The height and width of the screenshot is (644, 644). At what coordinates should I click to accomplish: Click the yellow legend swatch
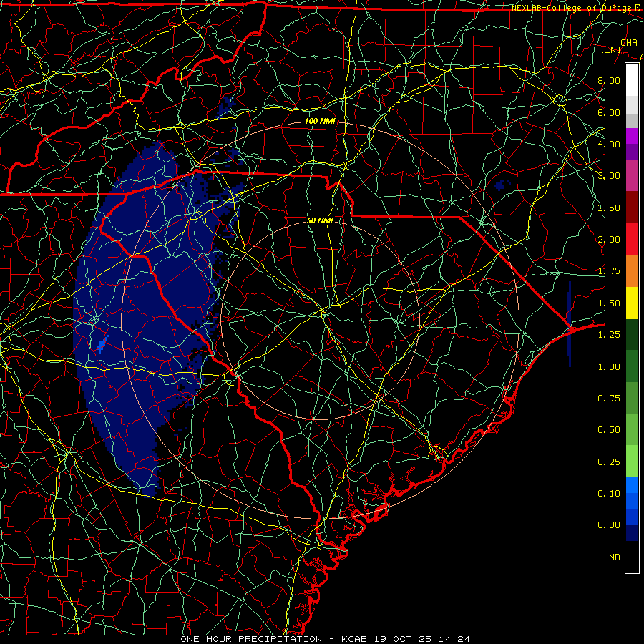tap(632, 303)
